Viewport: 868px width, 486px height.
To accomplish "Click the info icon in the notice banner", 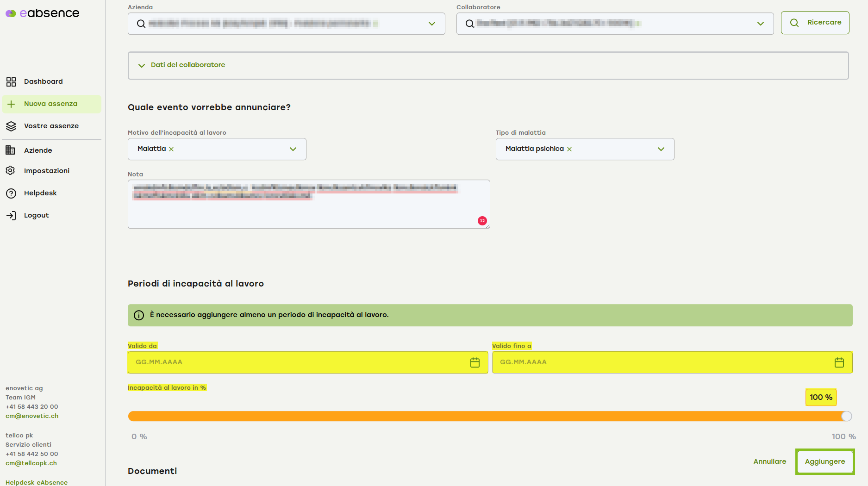I will pos(139,315).
